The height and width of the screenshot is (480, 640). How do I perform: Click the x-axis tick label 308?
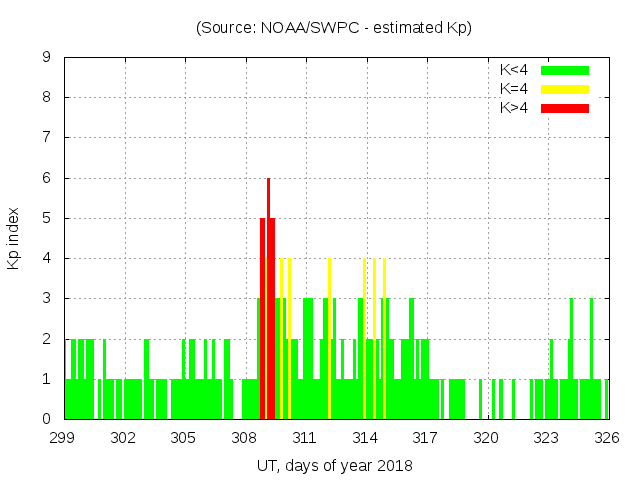[x=244, y=438]
